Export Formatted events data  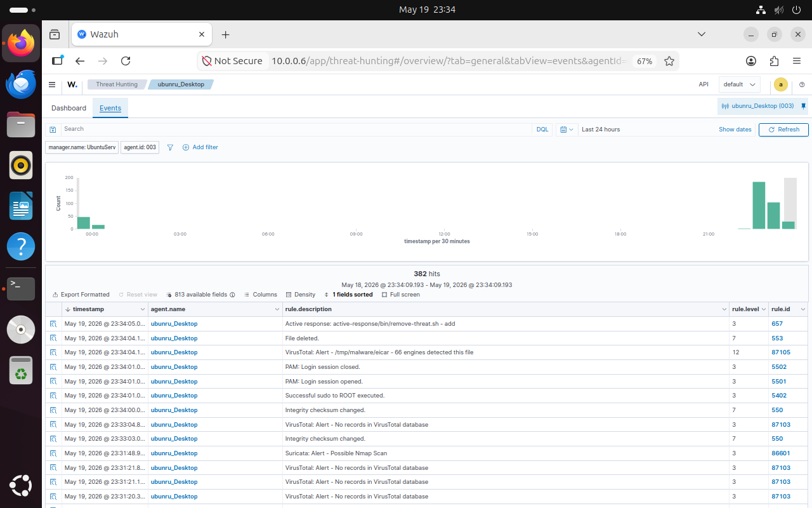tap(81, 295)
